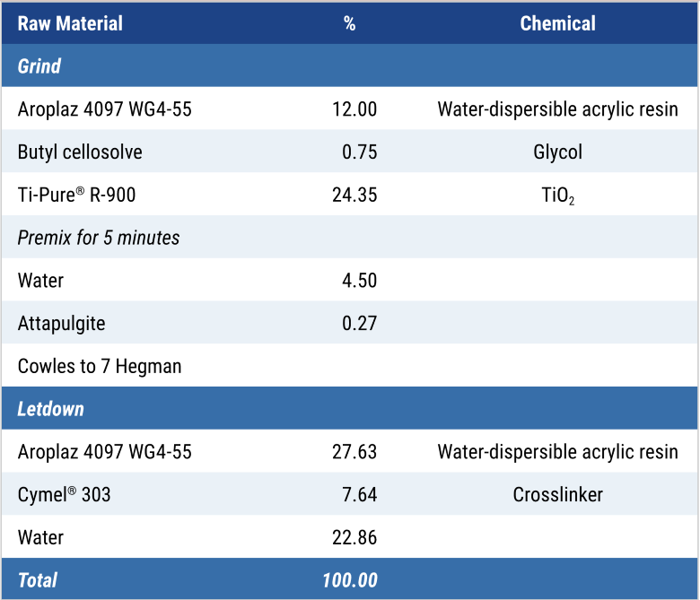Select the 27.63 percentage value

point(354,452)
